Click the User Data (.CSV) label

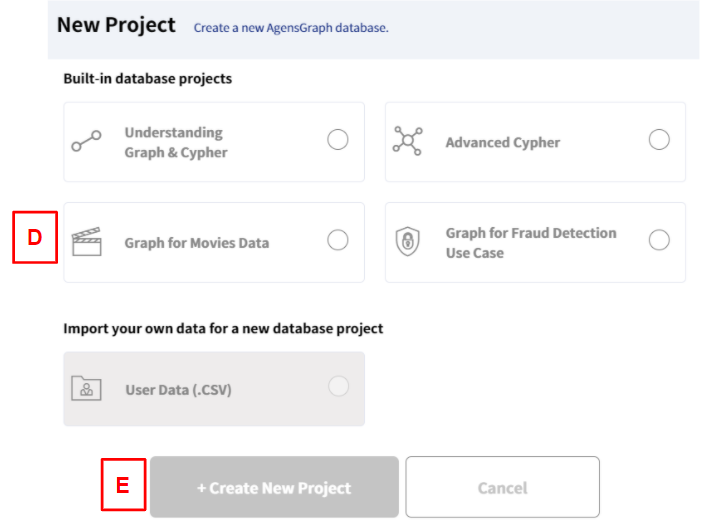point(178,390)
